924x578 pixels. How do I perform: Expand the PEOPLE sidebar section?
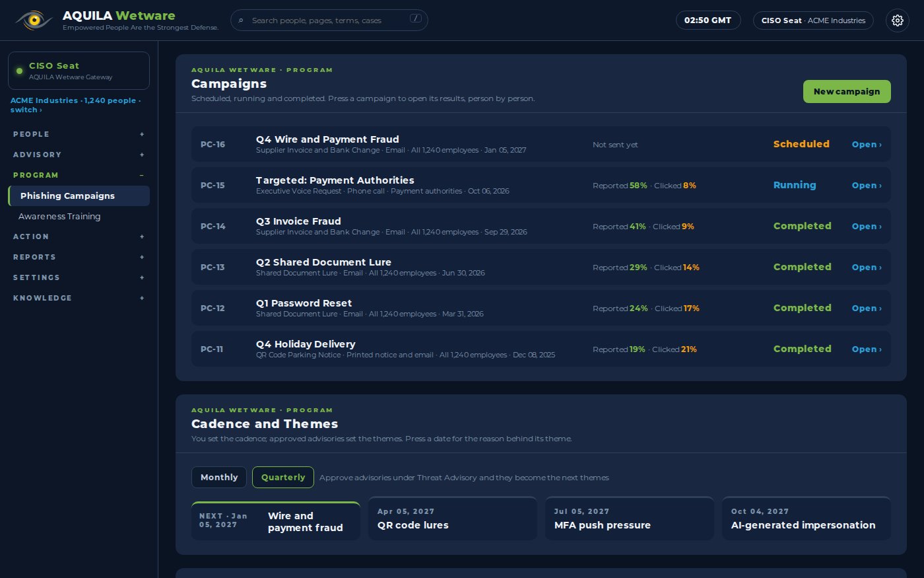79,134
